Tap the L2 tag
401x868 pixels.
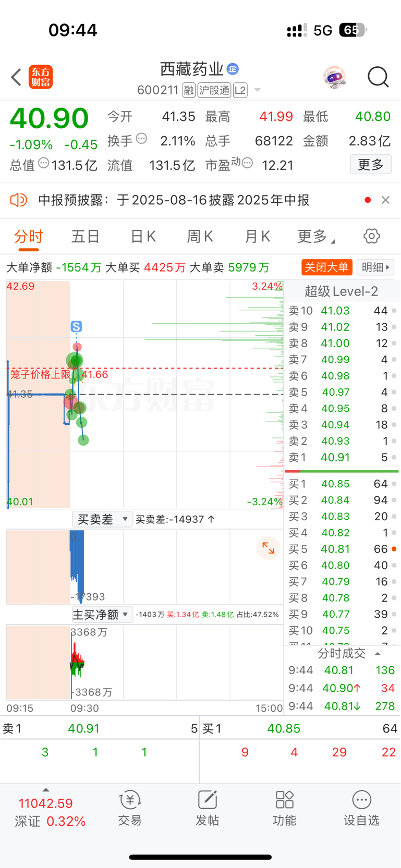click(x=240, y=90)
